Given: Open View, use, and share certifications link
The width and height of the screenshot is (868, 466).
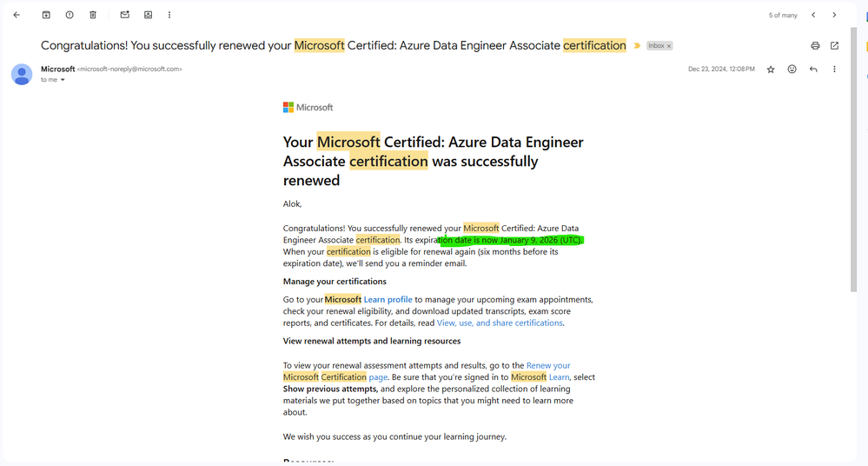Looking at the screenshot, I should coord(500,323).
